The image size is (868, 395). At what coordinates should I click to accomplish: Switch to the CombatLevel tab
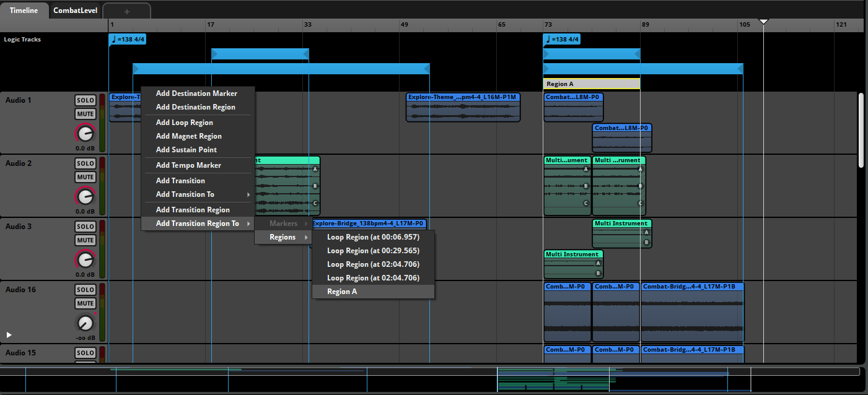point(75,11)
